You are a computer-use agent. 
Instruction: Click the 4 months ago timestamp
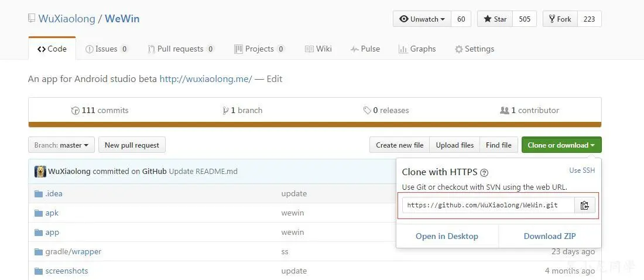click(570, 271)
